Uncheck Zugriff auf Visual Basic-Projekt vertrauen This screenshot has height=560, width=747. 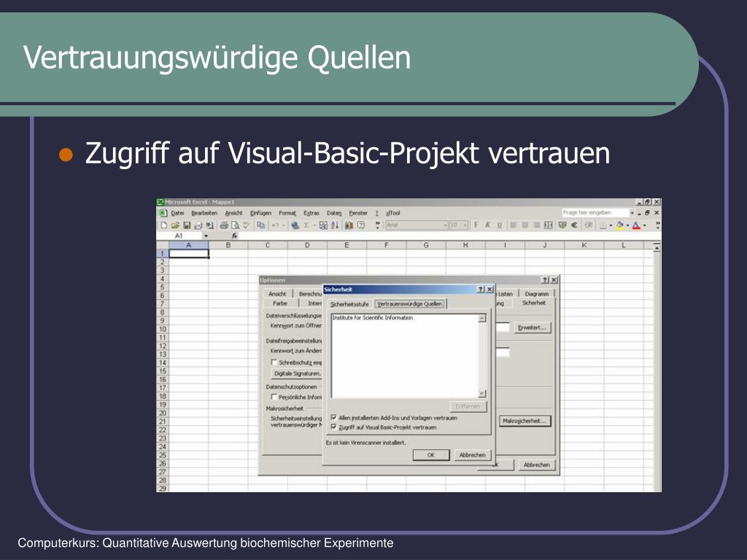point(333,427)
